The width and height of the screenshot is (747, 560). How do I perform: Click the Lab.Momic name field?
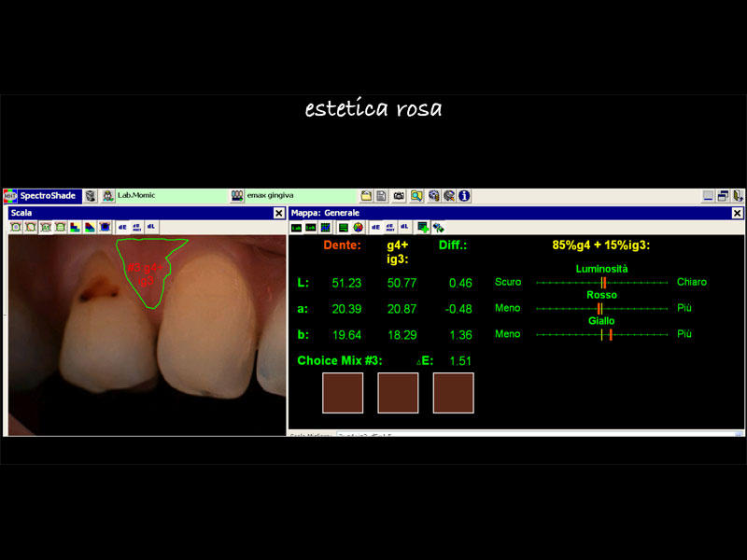tap(172, 196)
